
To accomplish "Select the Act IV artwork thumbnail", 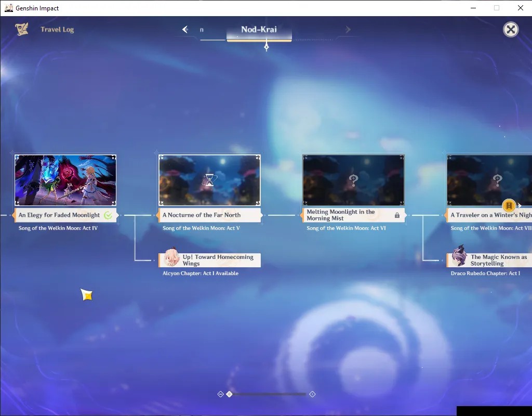I will coord(65,180).
